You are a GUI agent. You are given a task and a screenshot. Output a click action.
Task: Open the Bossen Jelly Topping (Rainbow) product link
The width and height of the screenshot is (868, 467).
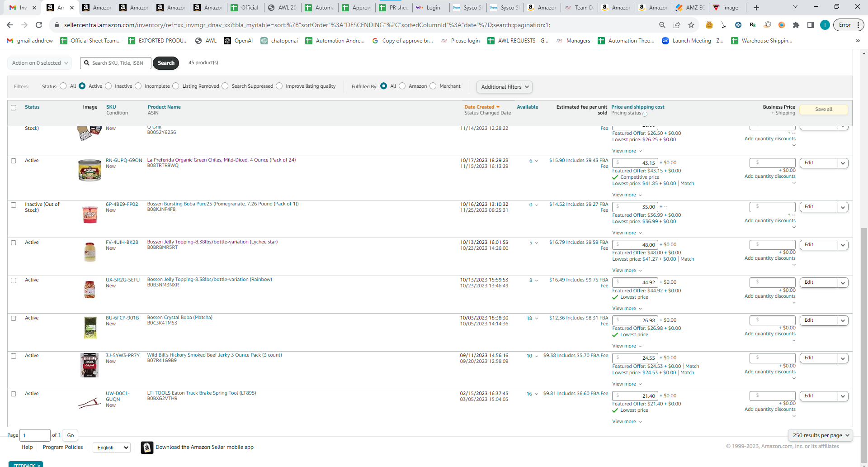[210, 280]
